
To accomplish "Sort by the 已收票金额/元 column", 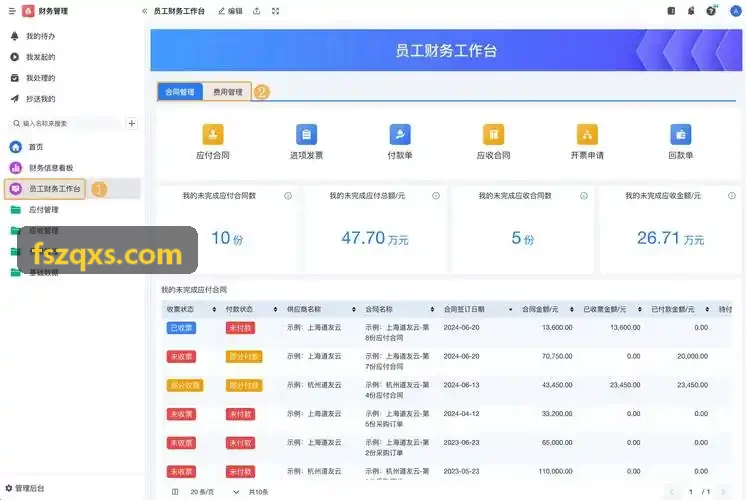I will pyautogui.click(x=639, y=309).
